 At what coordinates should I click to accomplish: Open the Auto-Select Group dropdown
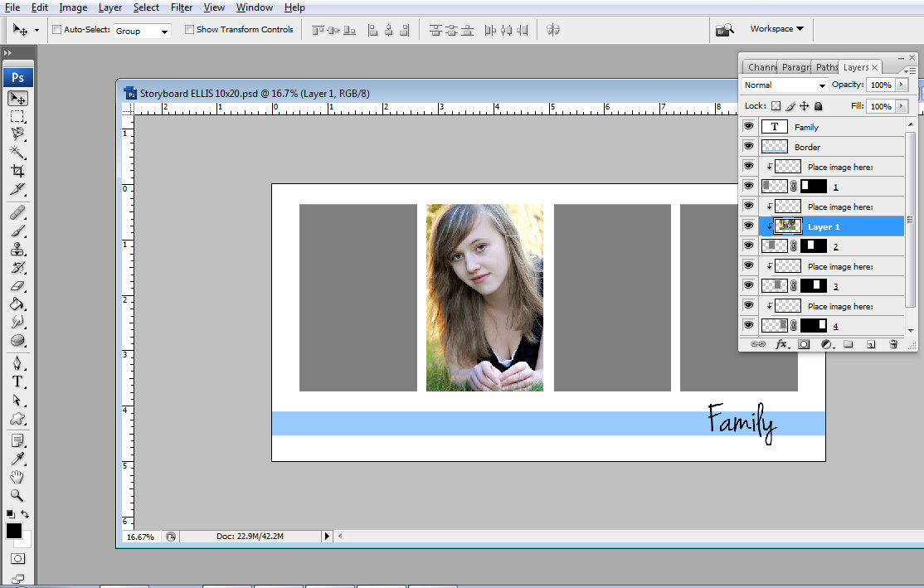coord(141,29)
